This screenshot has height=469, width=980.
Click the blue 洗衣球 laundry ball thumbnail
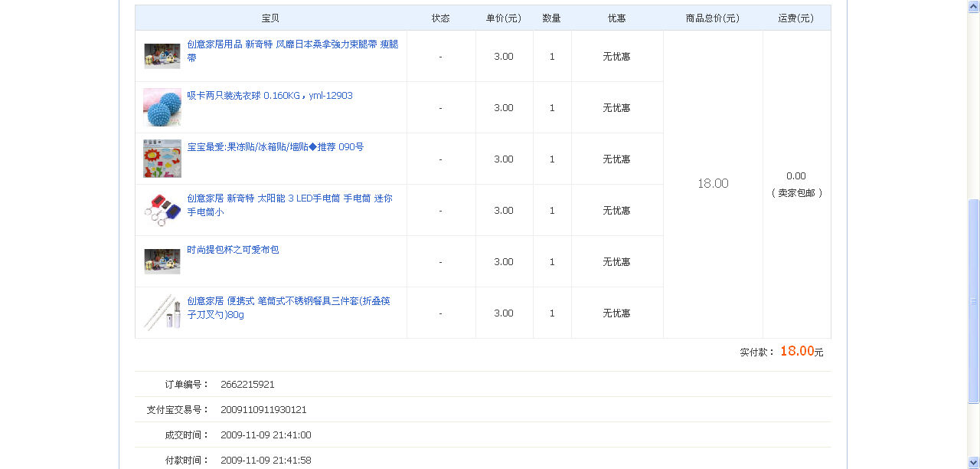point(162,107)
